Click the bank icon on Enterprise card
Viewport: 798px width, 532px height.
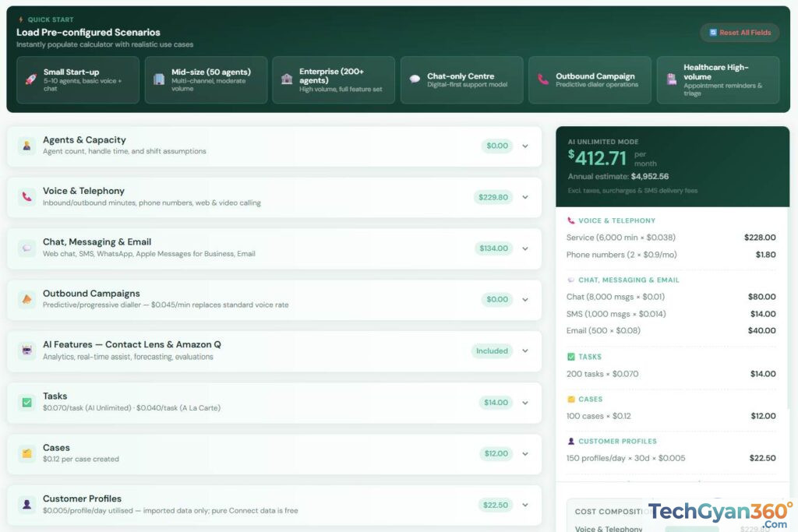coord(287,79)
